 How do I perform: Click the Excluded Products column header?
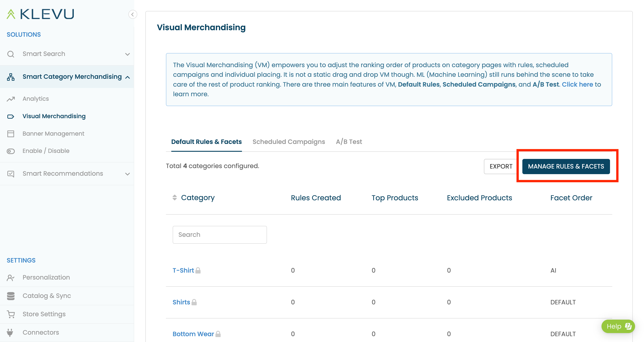[479, 198]
